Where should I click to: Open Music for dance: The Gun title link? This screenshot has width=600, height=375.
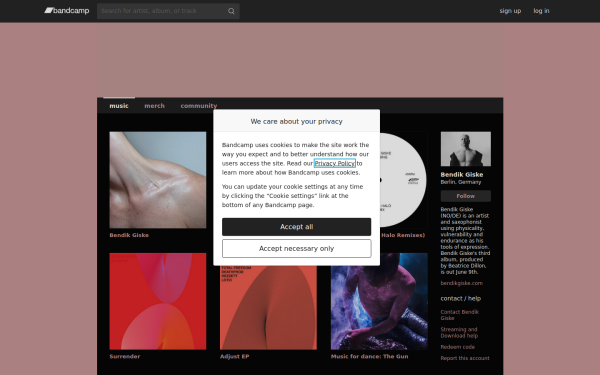coord(370,357)
